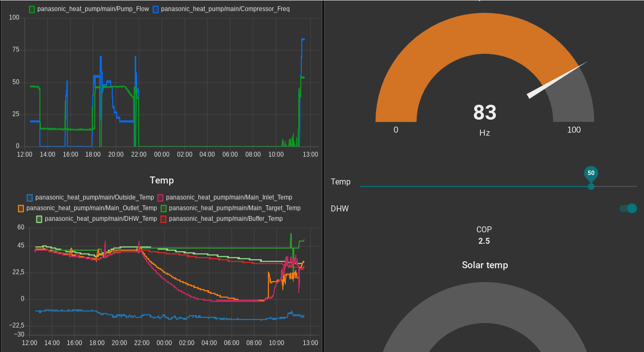Toggle DHW_Temp legend box visibility
Screen dimensions: 644x352
tap(39, 219)
